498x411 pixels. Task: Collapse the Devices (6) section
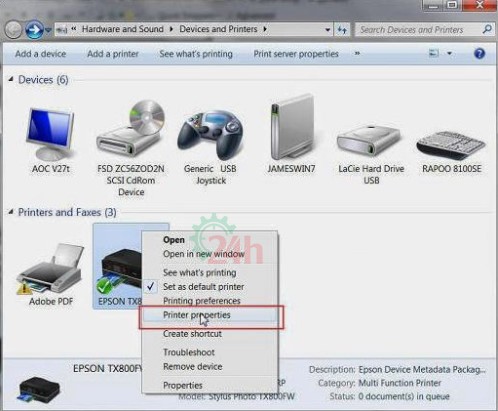(11, 79)
